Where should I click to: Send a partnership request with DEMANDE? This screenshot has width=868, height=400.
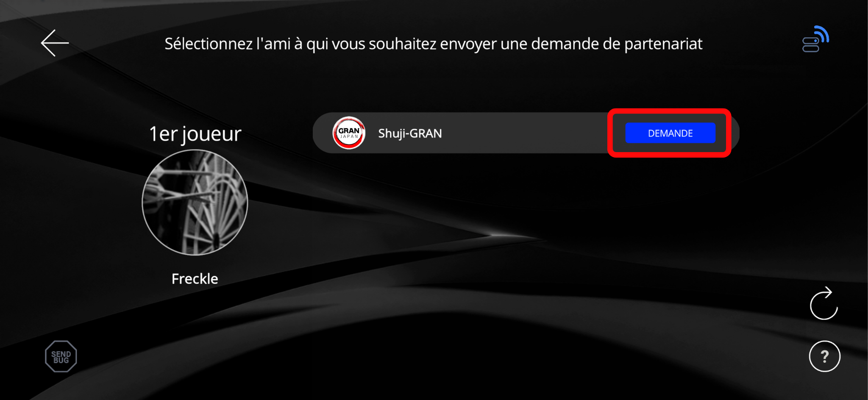pyautogui.click(x=670, y=133)
